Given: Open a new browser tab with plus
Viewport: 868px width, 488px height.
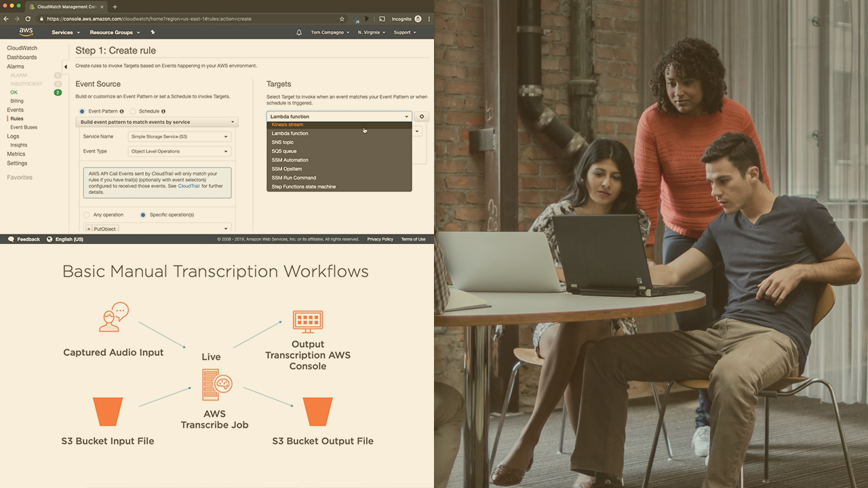Looking at the screenshot, I should (115, 6).
